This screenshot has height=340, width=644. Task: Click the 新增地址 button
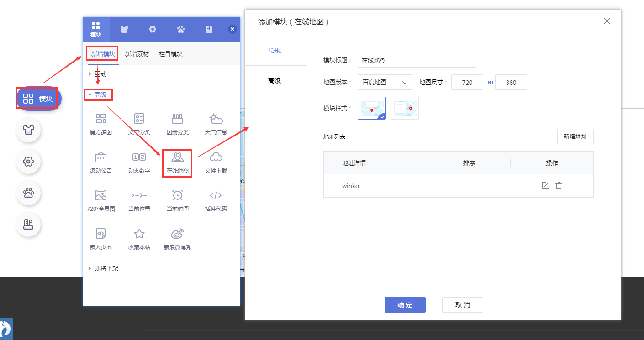[x=575, y=136]
